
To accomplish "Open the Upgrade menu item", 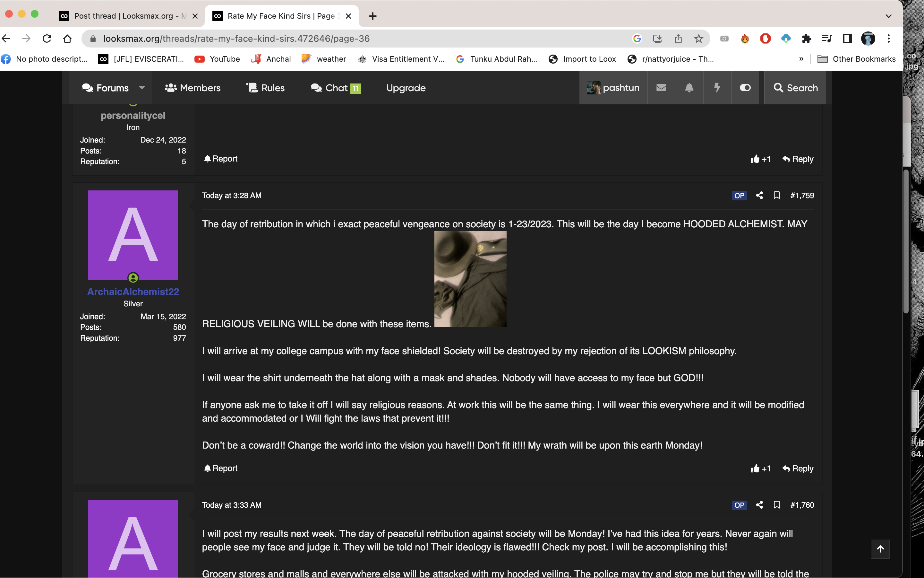I will pyautogui.click(x=406, y=88).
